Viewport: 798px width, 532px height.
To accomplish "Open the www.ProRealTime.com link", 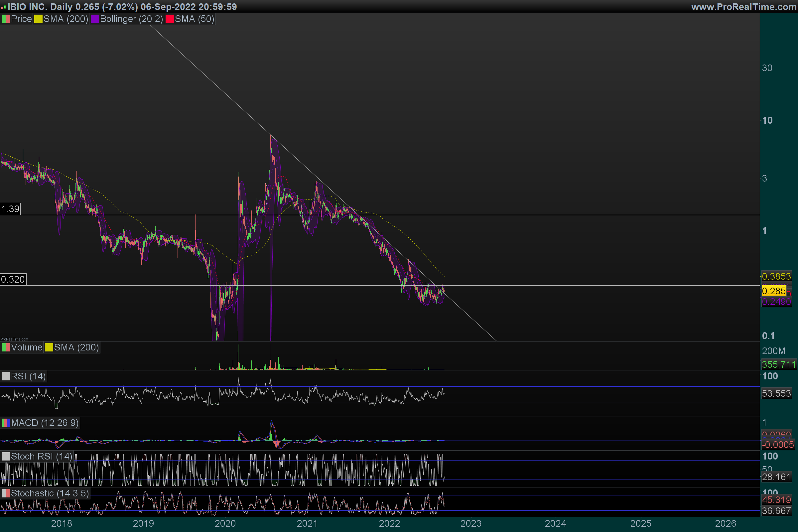I will tap(744, 7).
